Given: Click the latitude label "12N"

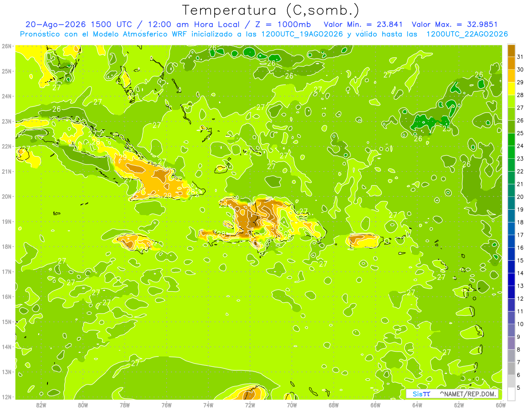Looking at the screenshot, I should click(7, 397).
